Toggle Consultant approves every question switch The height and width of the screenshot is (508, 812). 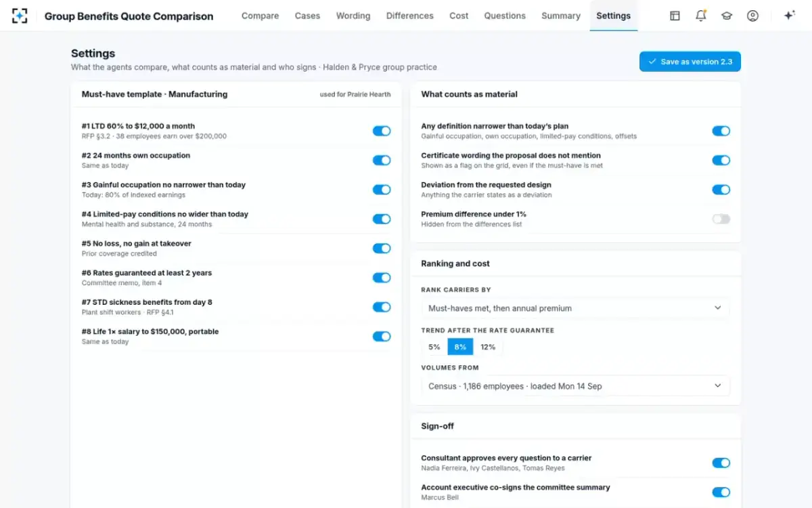point(721,463)
